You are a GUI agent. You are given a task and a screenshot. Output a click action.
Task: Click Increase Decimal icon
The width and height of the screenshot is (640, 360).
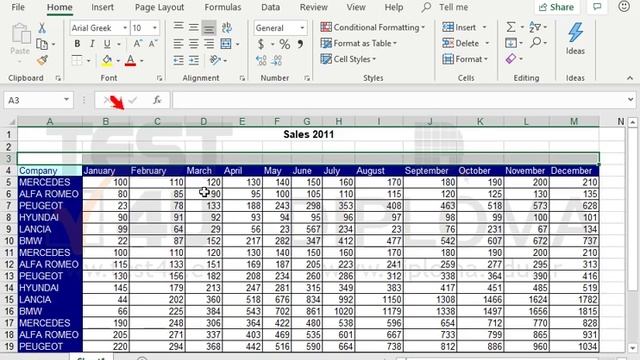[261, 60]
